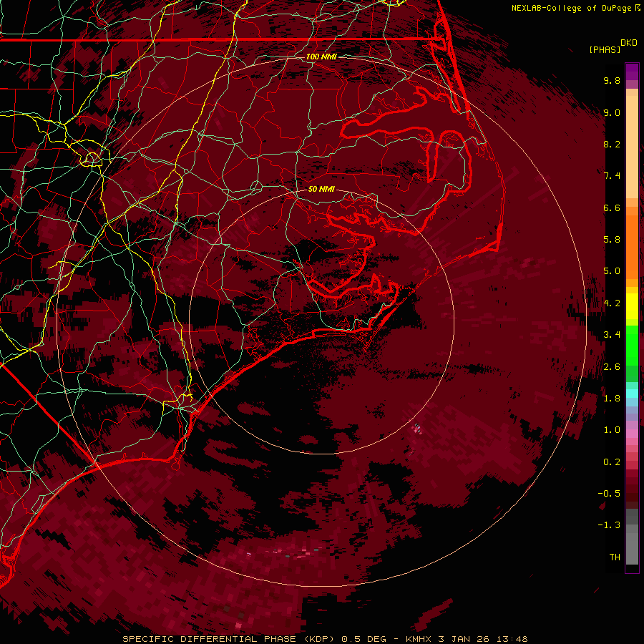Click the cyan segment of the color bar

tap(632, 393)
